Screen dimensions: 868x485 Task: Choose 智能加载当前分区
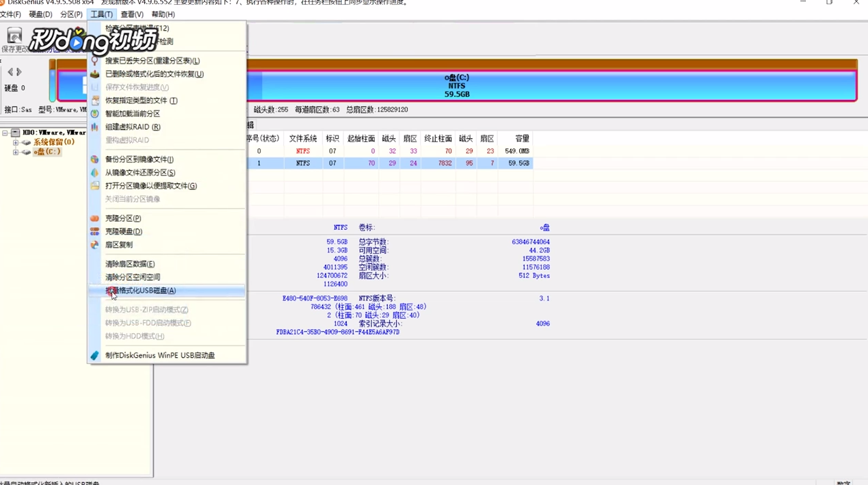click(x=167, y=114)
